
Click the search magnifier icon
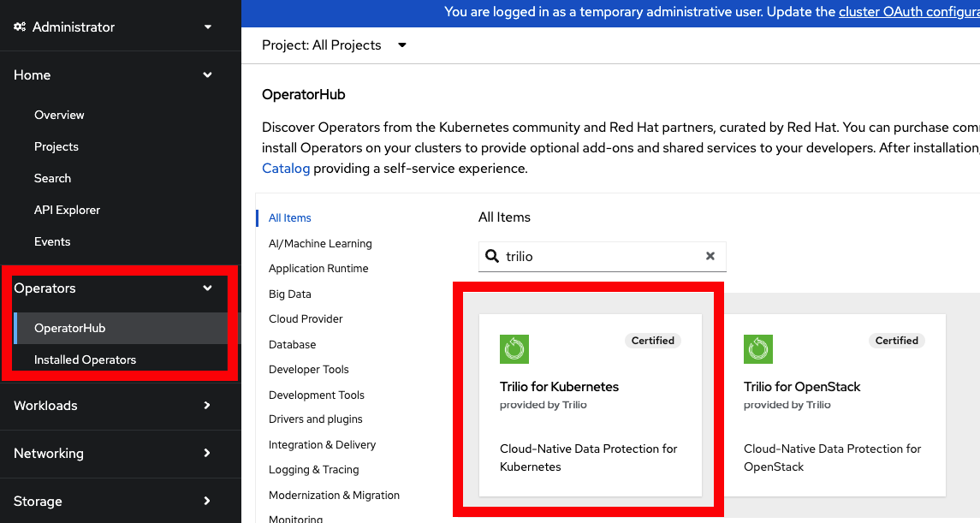[492, 256]
